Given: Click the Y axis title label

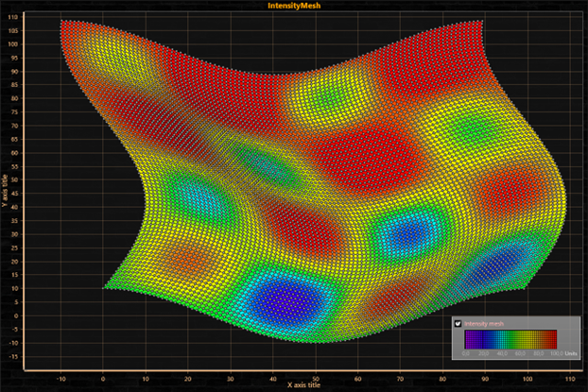Looking at the screenshot, I should point(5,191).
